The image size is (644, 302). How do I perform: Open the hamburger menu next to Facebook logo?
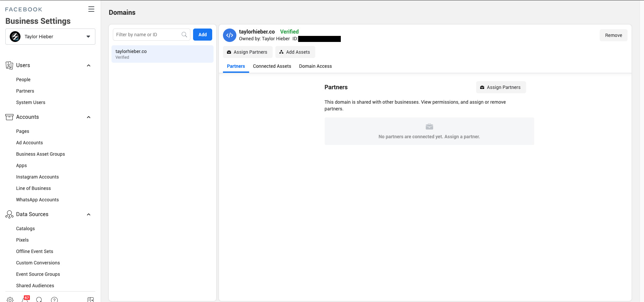coord(91,9)
